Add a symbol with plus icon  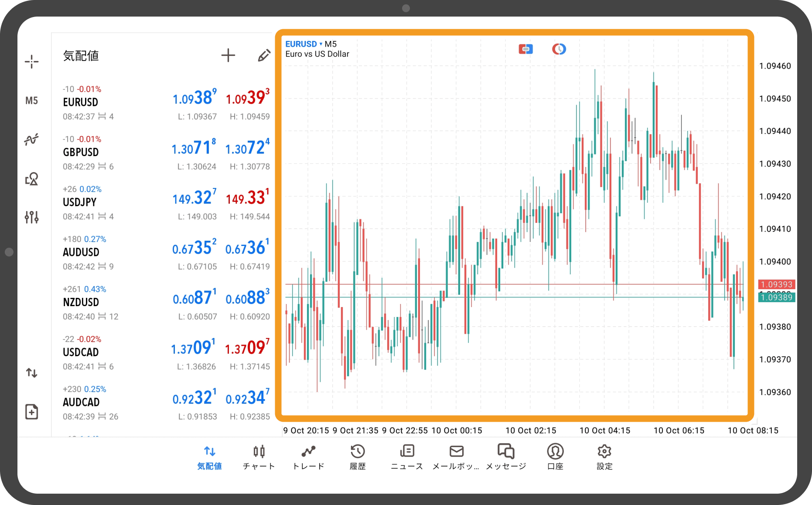[228, 55]
